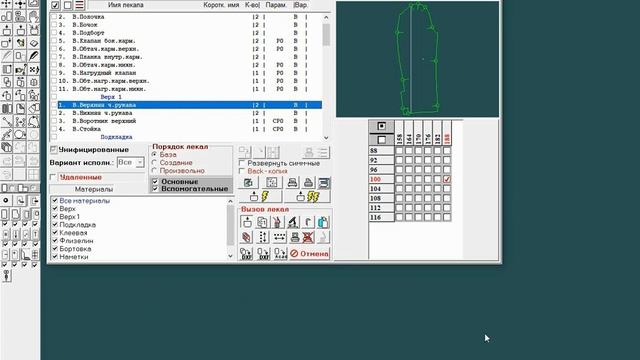Select the Создание radio button

154,162
